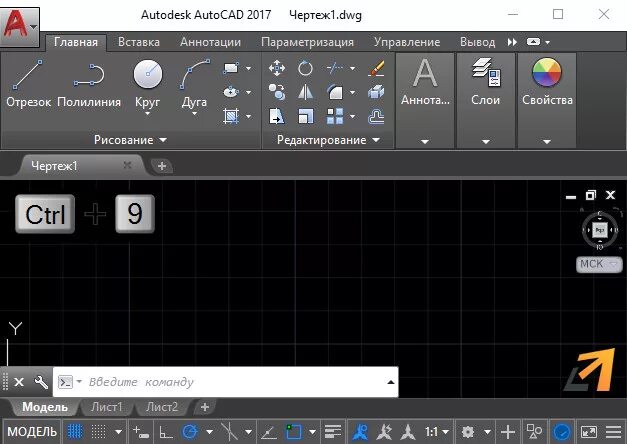This screenshot has height=444, width=627.
Task: Switch to the Лист2 layout tab
Action: 162,407
